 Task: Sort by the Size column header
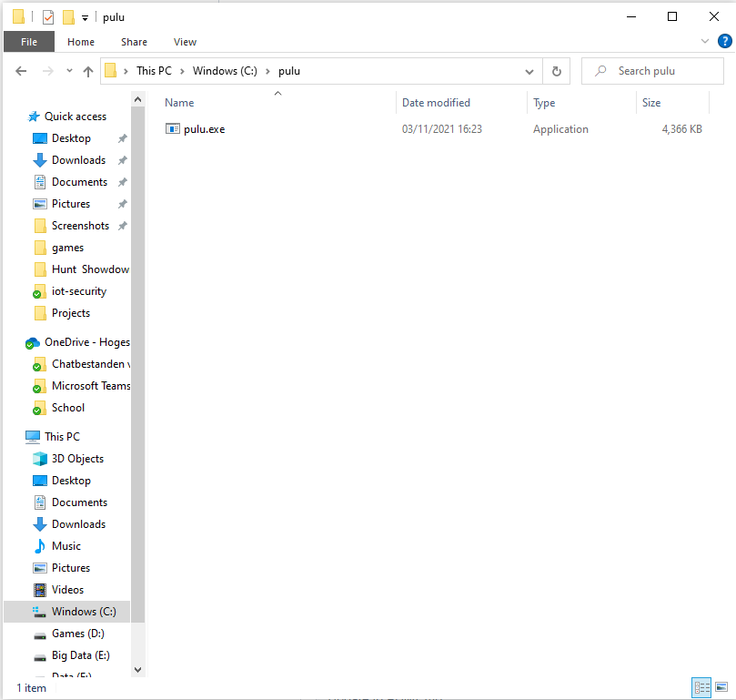click(651, 103)
